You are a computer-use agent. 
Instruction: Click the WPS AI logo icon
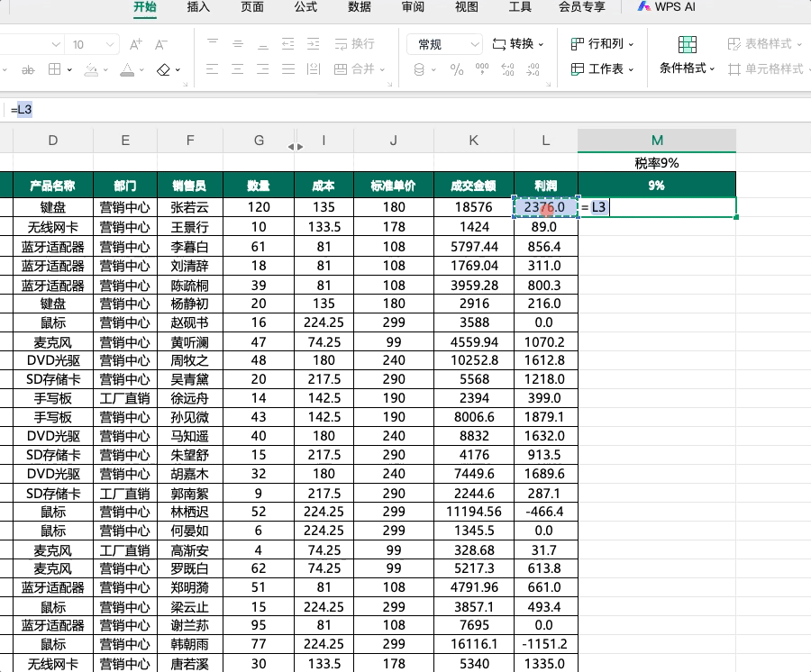(643, 6)
